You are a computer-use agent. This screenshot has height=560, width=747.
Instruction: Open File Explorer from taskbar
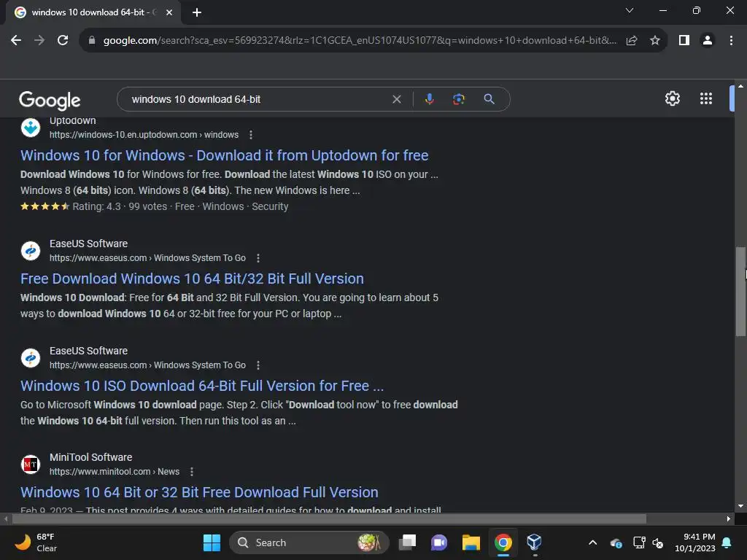(x=471, y=542)
